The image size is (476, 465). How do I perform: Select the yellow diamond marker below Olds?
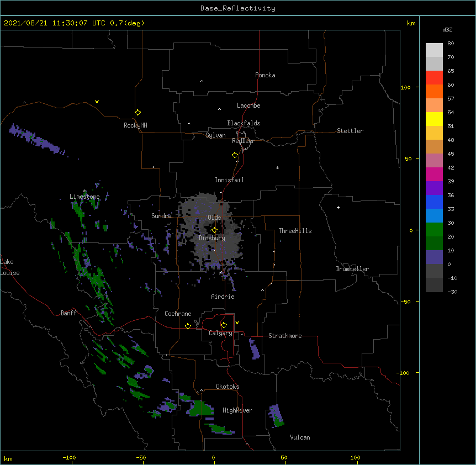coord(214,230)
